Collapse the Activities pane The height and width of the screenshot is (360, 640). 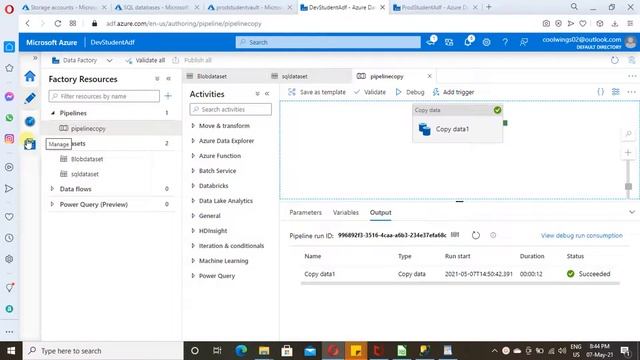click(267, 94)
